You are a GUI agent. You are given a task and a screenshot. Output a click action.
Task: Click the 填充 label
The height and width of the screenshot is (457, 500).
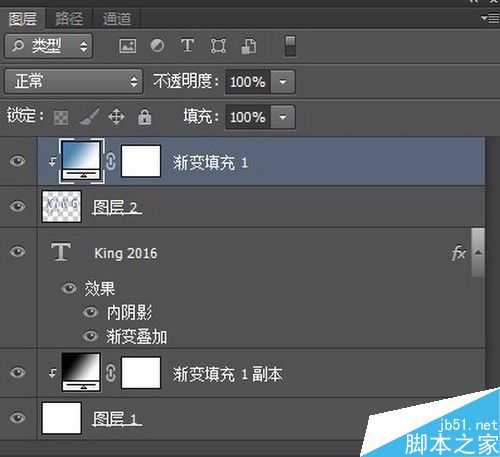click(x=201, y=116)
